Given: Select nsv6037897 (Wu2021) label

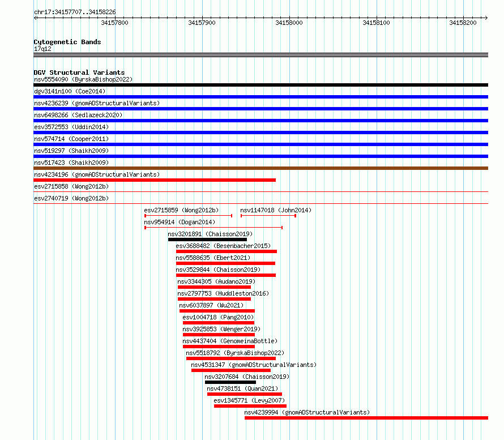Looking at the screenshot, I should coord(211,305).
